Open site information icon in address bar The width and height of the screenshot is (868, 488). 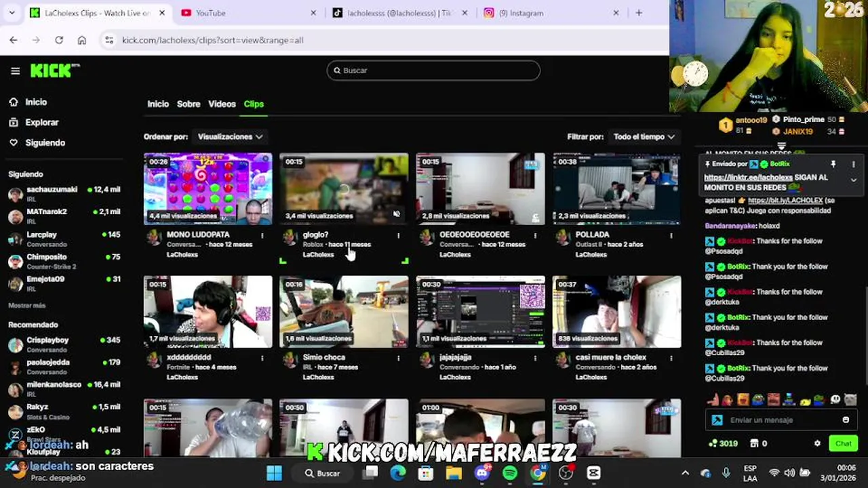(x=109, y=41)
